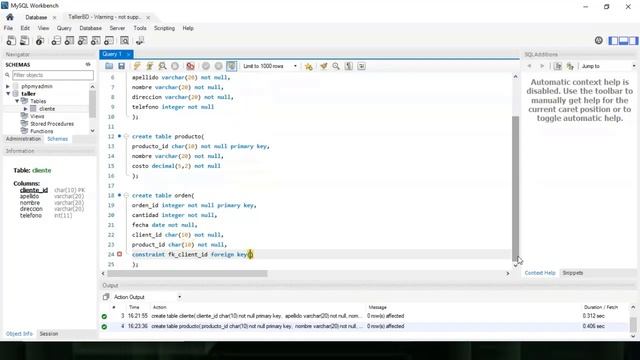Get context help for the caret position
This screenshot has height=360, width=640.
[558, 66]
